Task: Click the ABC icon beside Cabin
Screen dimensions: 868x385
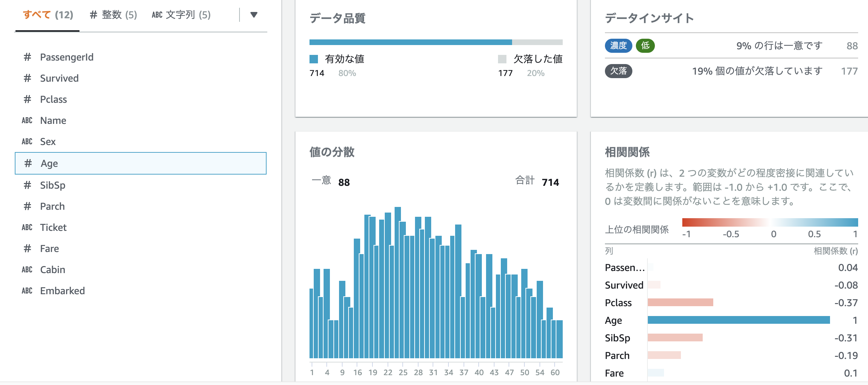Action: (27, 270)
